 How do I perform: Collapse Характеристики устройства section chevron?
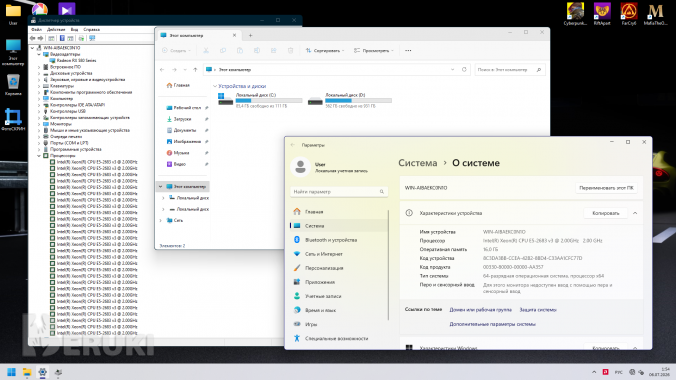pyautogui.click(x=635, y=213)
